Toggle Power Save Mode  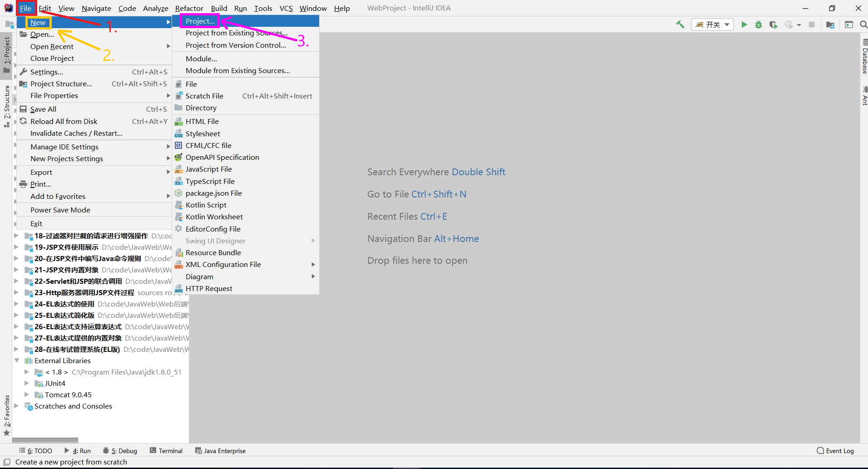click(94, 210)
